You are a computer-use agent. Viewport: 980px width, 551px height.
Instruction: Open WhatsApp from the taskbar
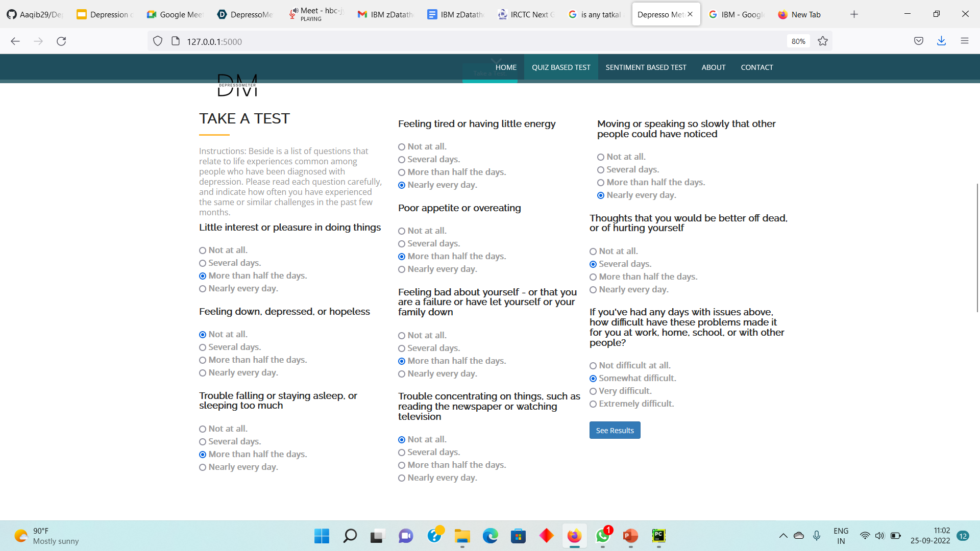pos(602,536)
